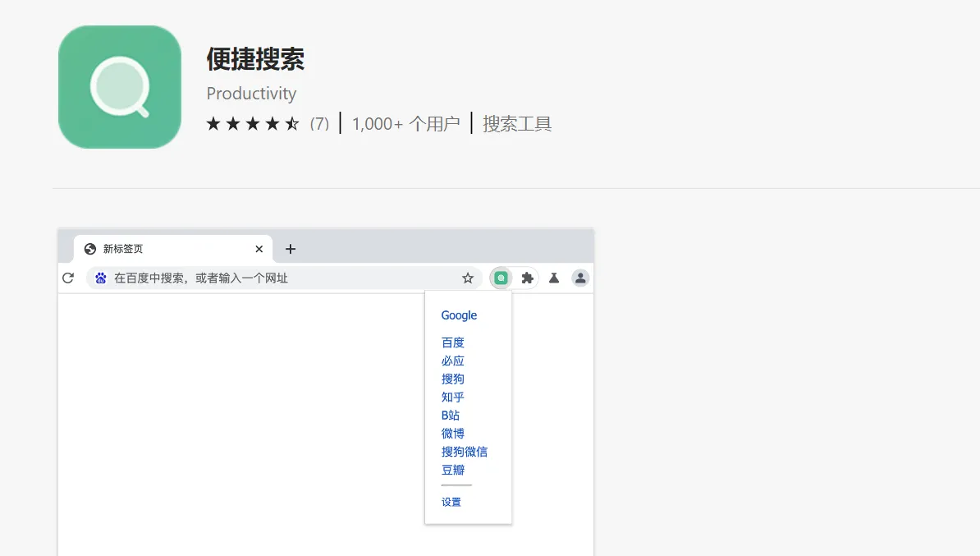Open the (7) reviews count

[319, 124]
